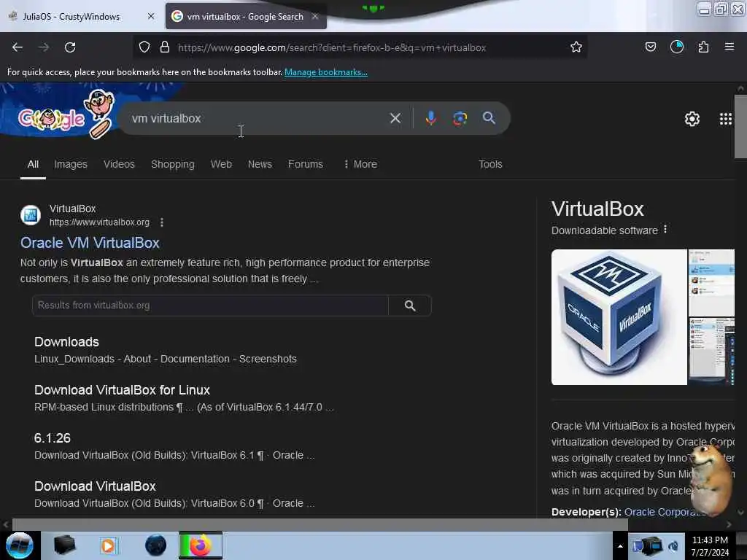Open the Google apps grid
Viewport: 747px width, 560px height.
coord(726,119)
